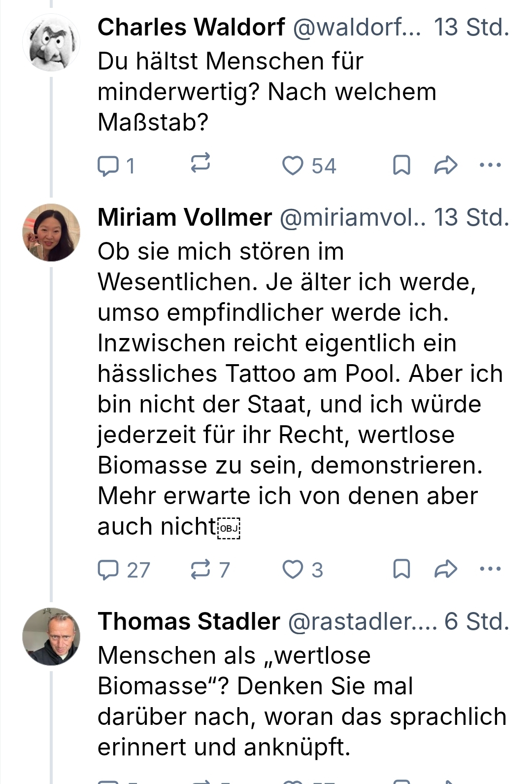Screen dimensions: 532x784
Task: Share Miriam Vollmer's post
Action: [x=445, y=570]
